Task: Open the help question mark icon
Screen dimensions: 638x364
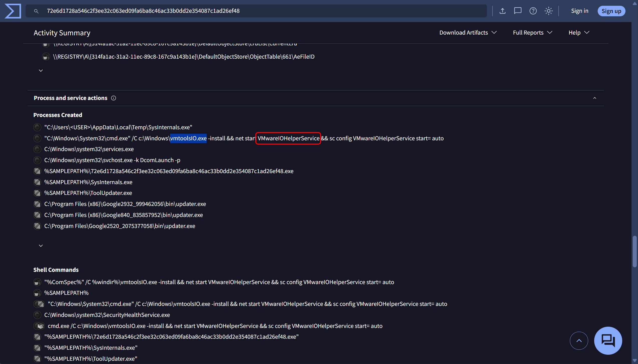Action: click(x=533, y=11)
